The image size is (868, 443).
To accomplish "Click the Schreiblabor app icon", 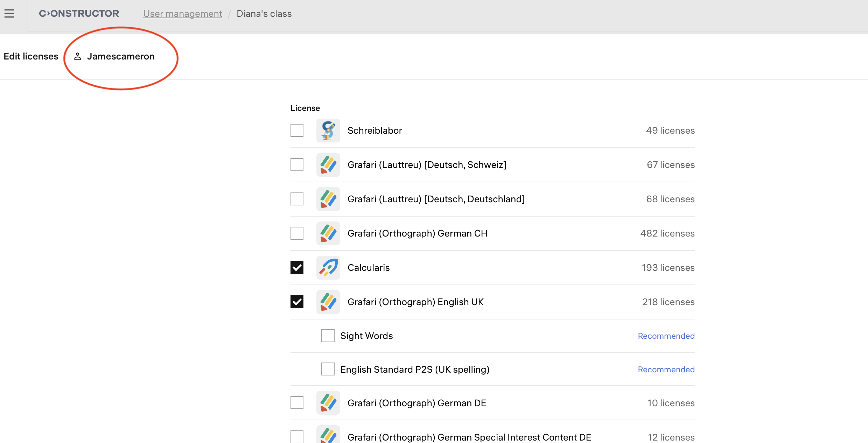I will [x=328, y=131].
